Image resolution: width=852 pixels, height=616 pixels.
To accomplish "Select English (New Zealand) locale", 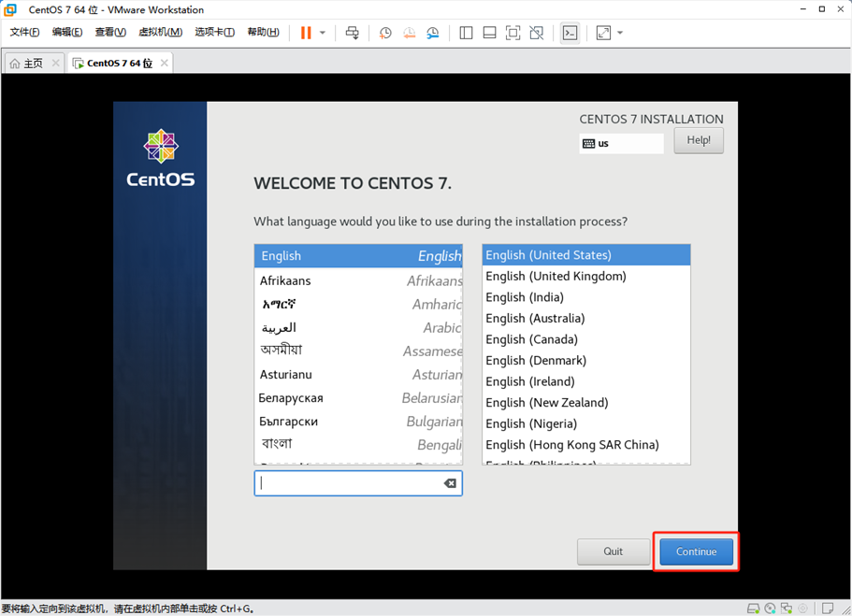I will 586,403.
